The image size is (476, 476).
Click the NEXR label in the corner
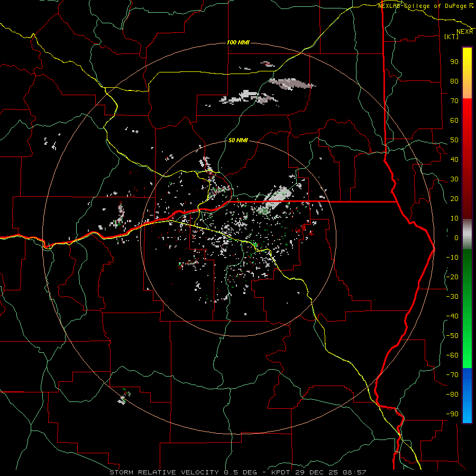click(x=464, y=32)
